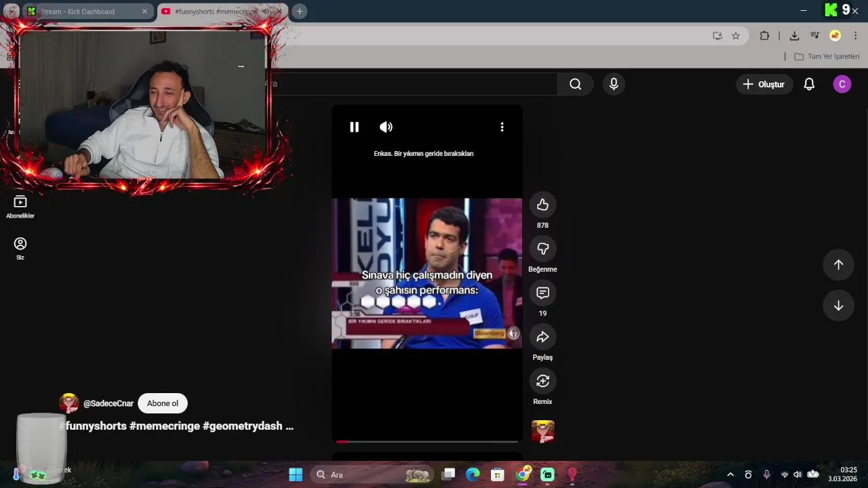Open the sound thumbnail below Remix
The width and height of the screenshot is (868, 488).
[542, 431]
